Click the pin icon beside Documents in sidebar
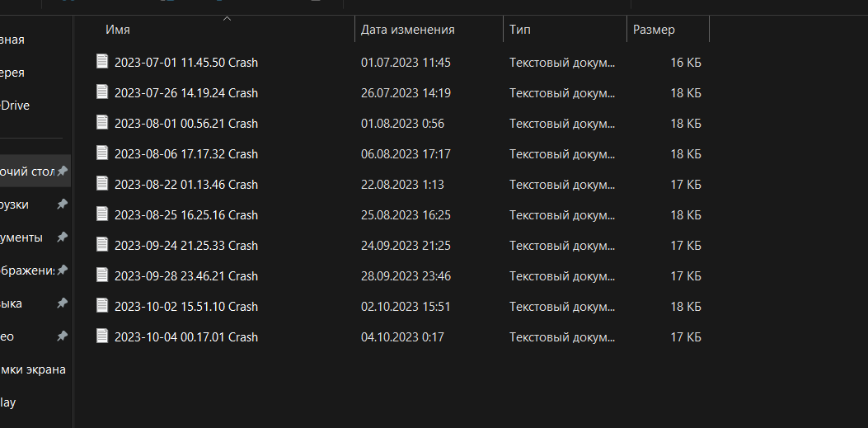Viewport: 868px width, 428px height. click(x=62, y=238)
